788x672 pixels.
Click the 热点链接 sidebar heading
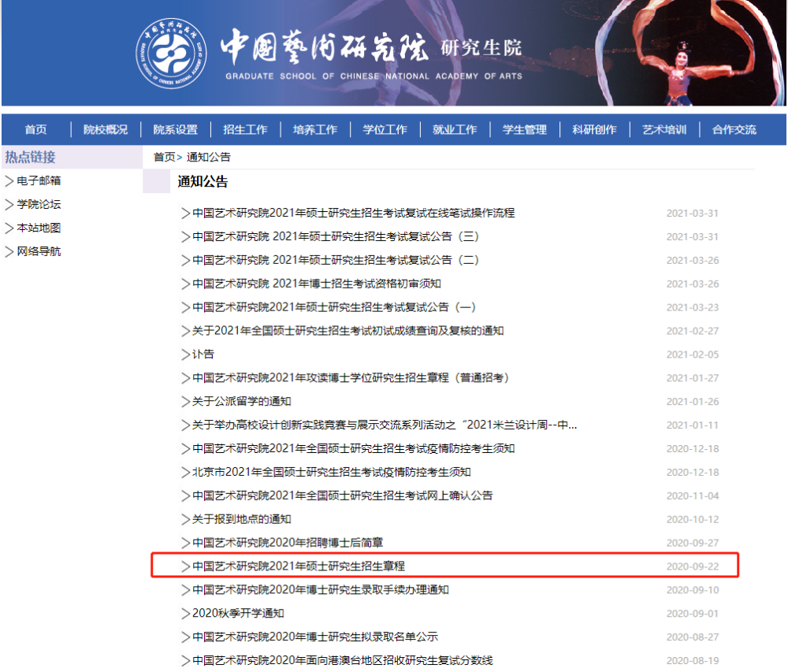click(30, 158)
